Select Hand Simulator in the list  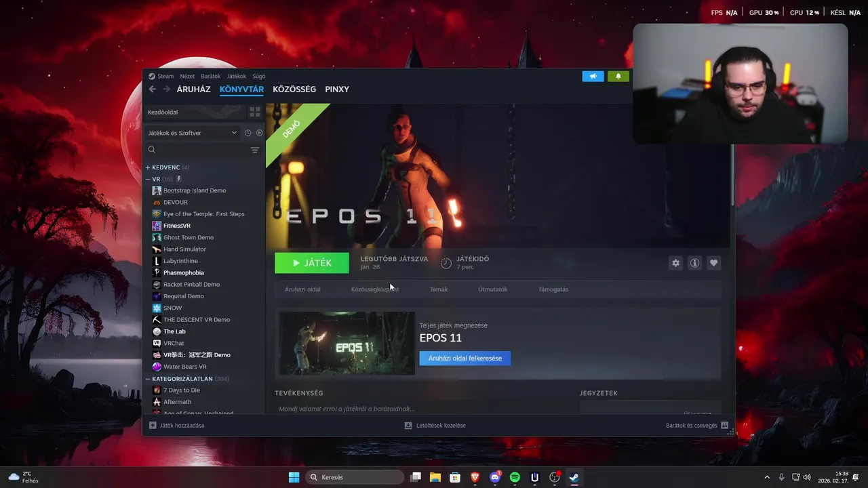coord(184,249)
